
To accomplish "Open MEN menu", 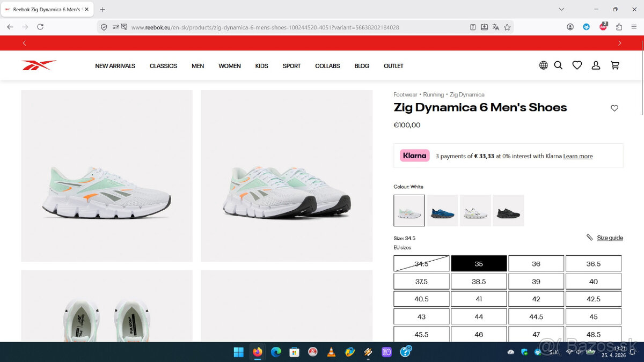I will pyautogui.click(x=197, y=66).
